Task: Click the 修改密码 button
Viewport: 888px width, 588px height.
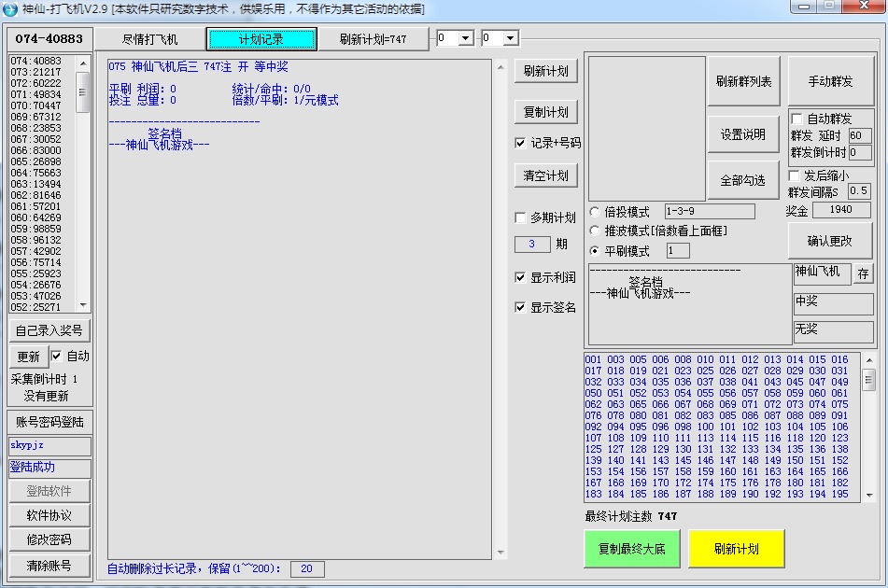Action: [x=49, y=539]
